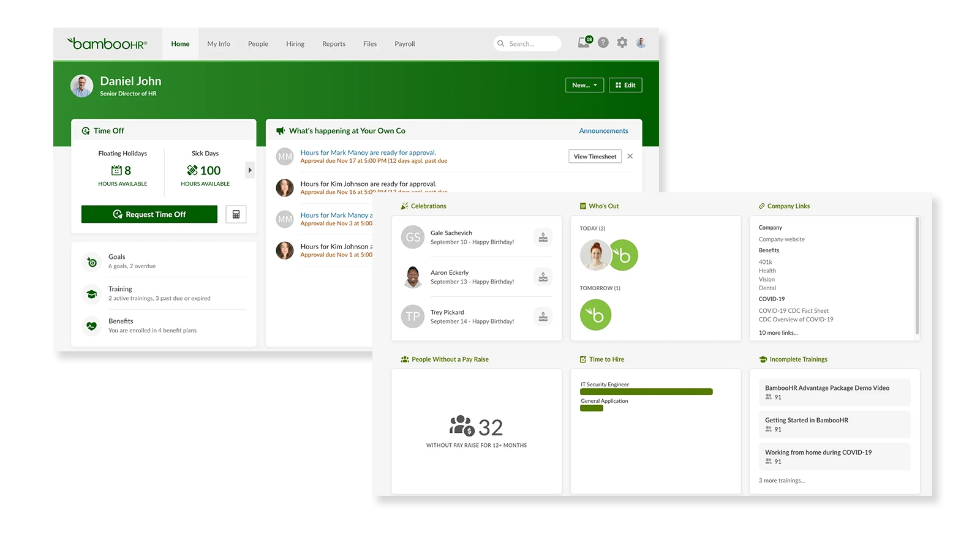Viewport: 980px width, 551px height.
Task: Click the IT Security Engineer hiring progress bar
Action: 646,391
